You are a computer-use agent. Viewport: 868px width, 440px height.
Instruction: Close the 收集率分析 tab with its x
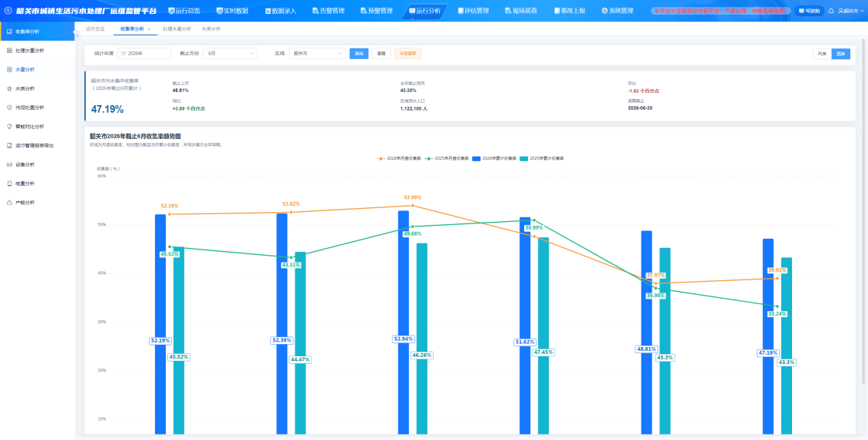click(x=148, y=29)
